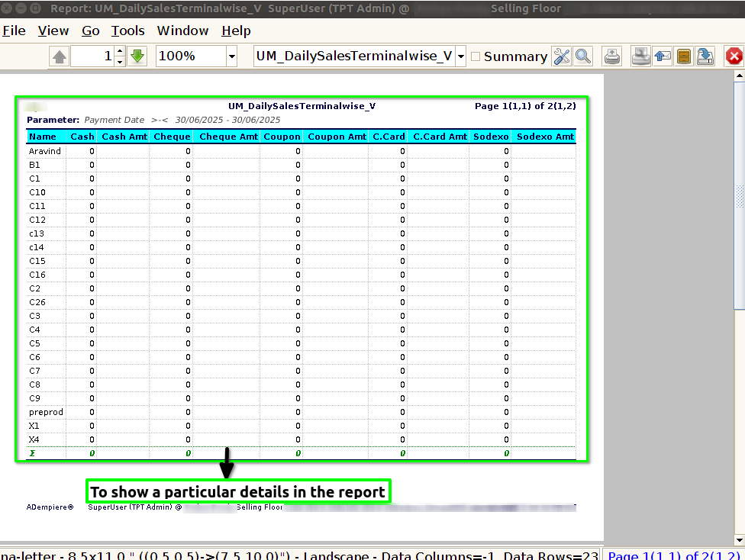Select the Aravind row name
Image resolution: width=745 pixels, height=560 pixels.
(45, 151)
